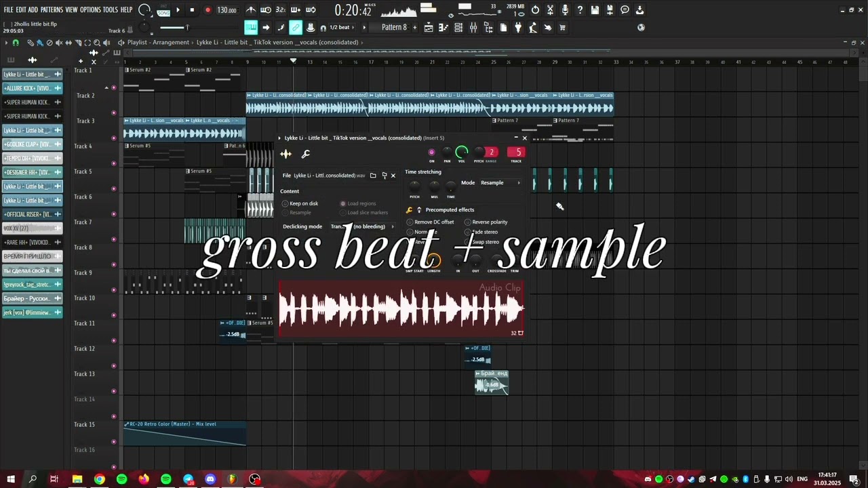The height and width of the screenshot is (488, 868).
Task: Adjust sampler VOL knob
Action: coord(462,152)
